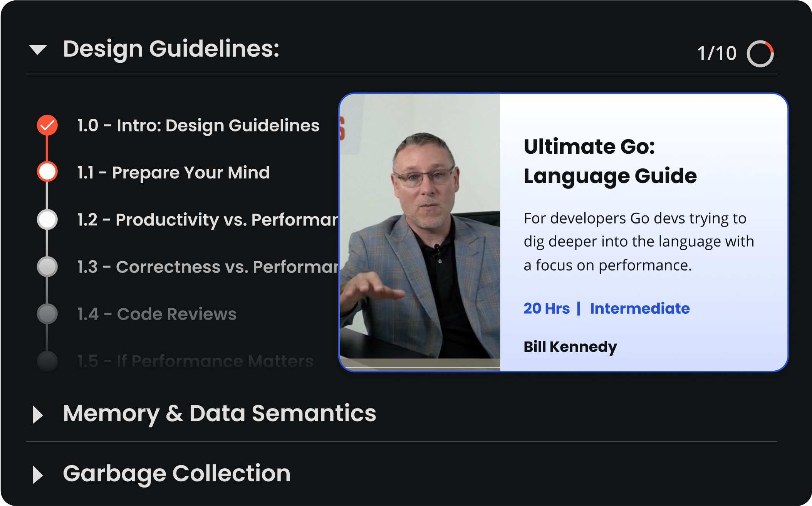Open lesson 1.3 Correctness vs. Performance

[x=207, y=267]
